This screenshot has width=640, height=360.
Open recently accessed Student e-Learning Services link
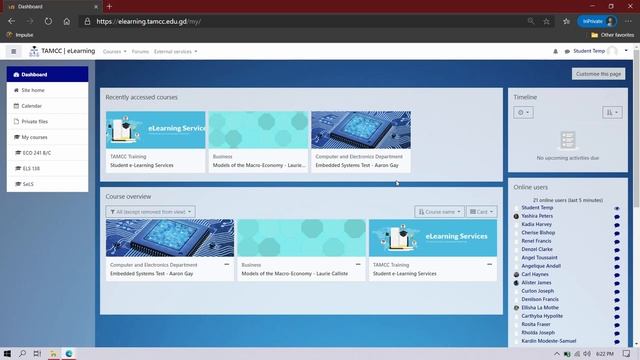point(142,165)
